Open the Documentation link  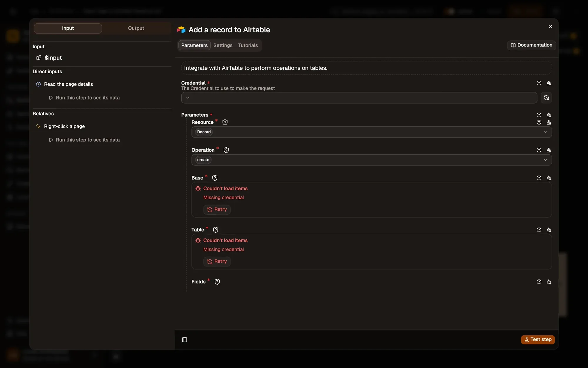coord(531,45)
